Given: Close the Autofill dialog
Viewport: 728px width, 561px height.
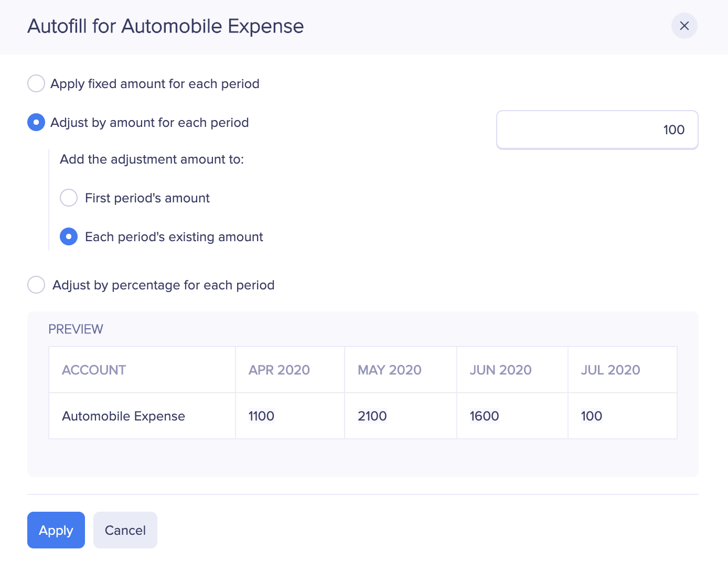Looking at the screenshot, I should [684, 26].
